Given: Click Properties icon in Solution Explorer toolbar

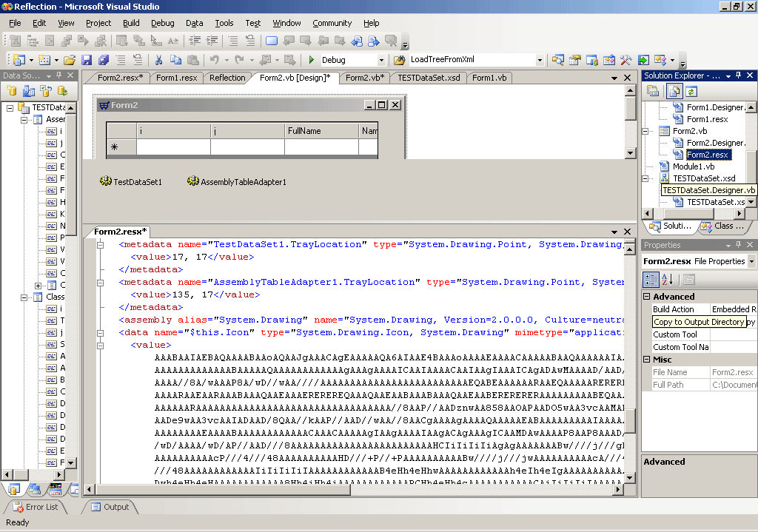Looking at the screenshot, I should pyautogui.click(x=653, y=91).
